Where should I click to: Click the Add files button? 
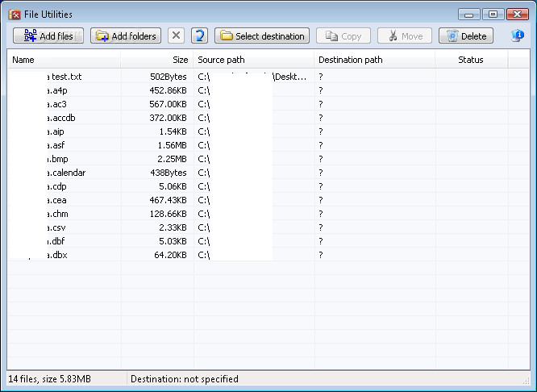(x=48, y=36)
